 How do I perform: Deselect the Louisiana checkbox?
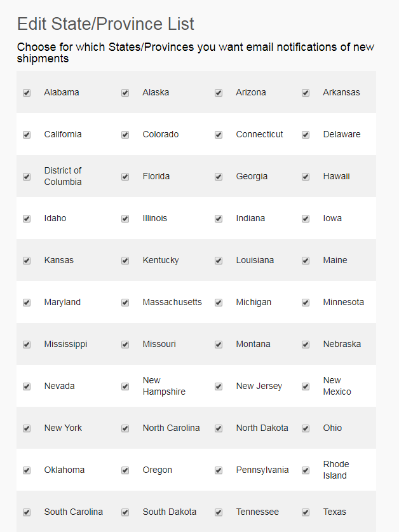(219, 261)
